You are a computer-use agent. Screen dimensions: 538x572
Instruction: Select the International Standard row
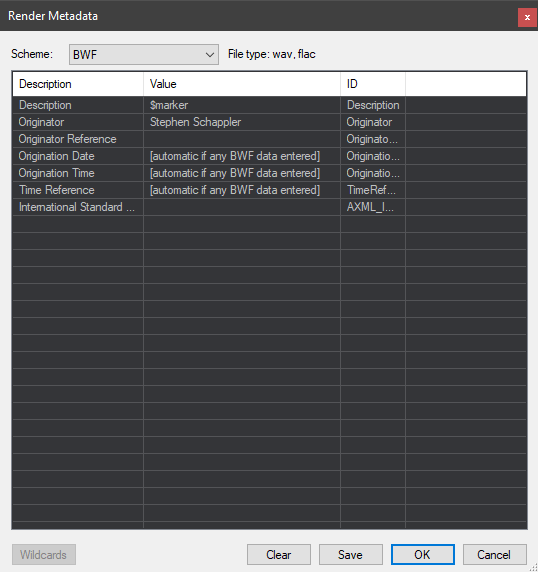pos(270,207)
